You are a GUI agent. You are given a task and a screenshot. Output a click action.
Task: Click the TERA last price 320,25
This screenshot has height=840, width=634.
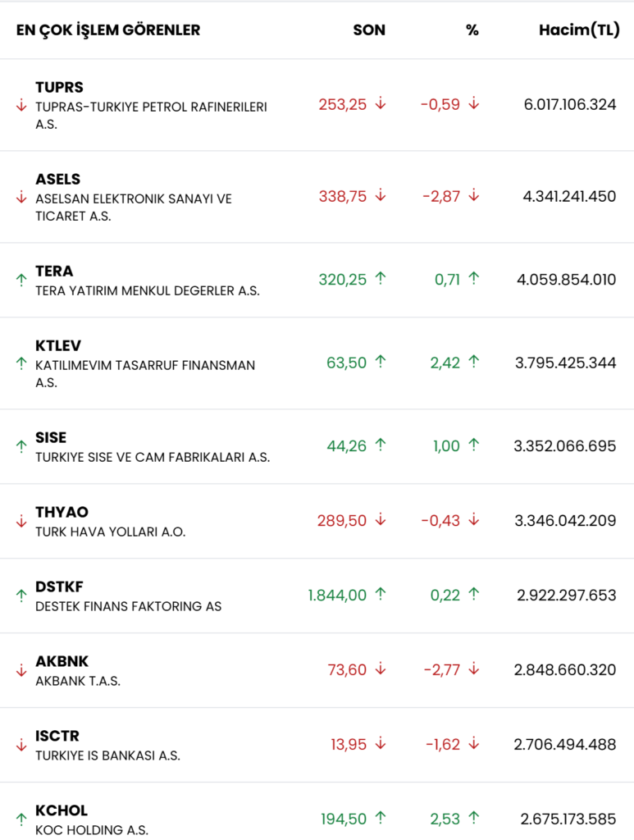343,279
